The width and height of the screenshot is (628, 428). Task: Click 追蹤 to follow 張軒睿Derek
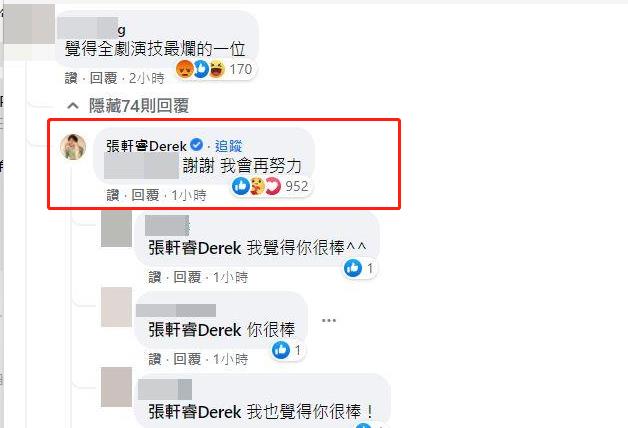point(228,146)
